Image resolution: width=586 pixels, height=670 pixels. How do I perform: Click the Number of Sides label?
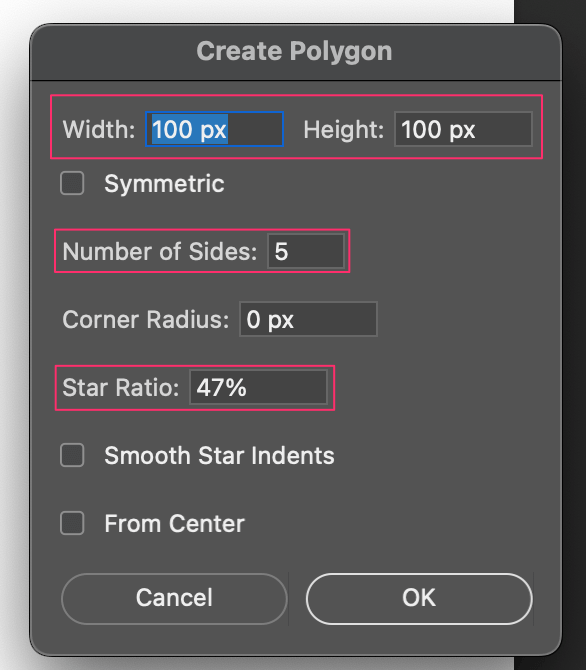pos(160,251)
